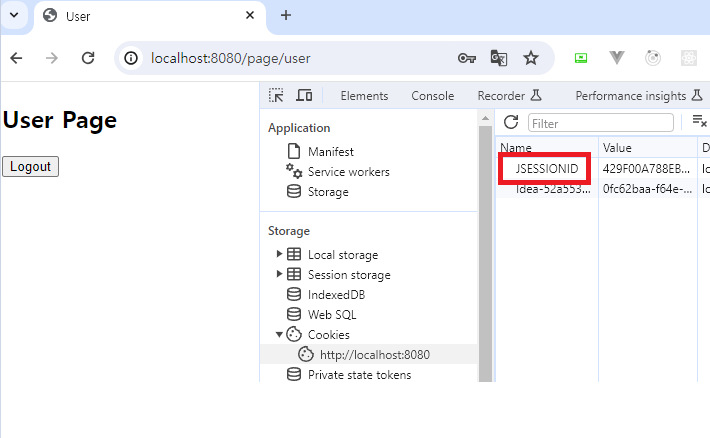Open the Vue devtools extension icon
The image size is (710, 438).
[617, 58]
